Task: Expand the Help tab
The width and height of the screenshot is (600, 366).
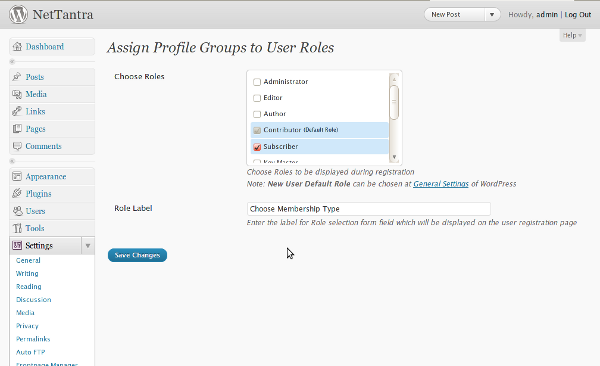Action: click(572, 35)
